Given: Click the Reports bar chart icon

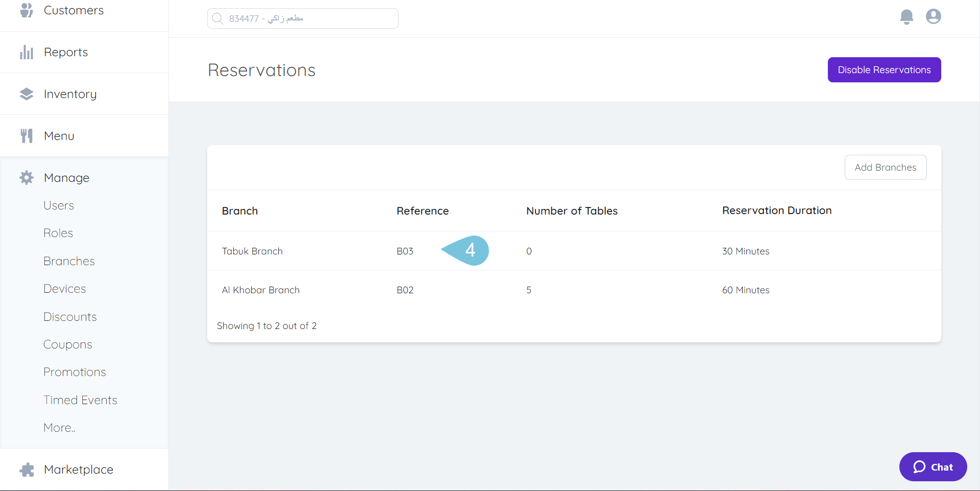Looking at the screenshot, I should tap(27, 52).
